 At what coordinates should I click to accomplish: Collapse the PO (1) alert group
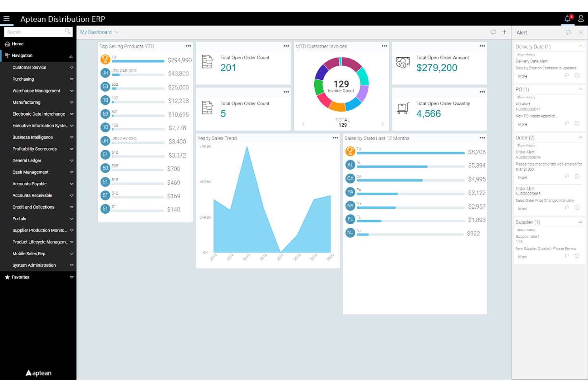coord(580,89)
